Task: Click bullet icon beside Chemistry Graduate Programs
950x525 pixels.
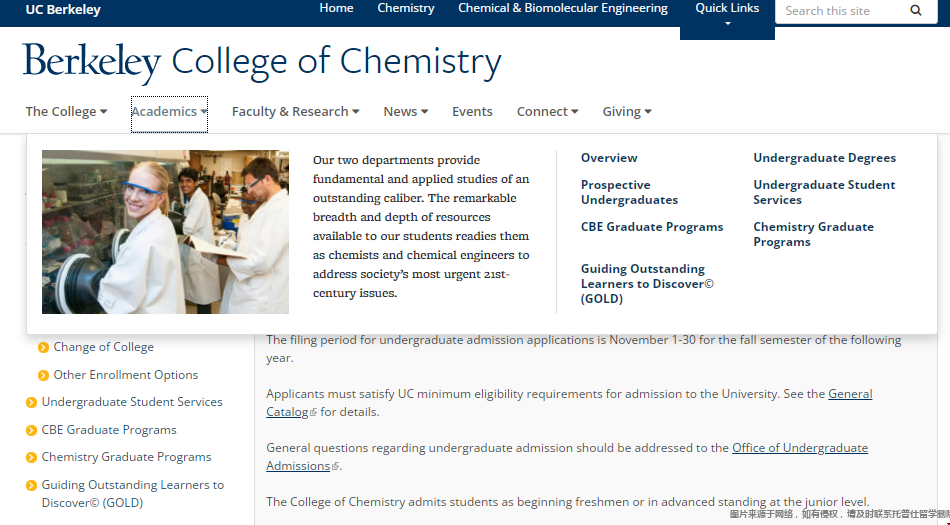Action: coord(32,458)
